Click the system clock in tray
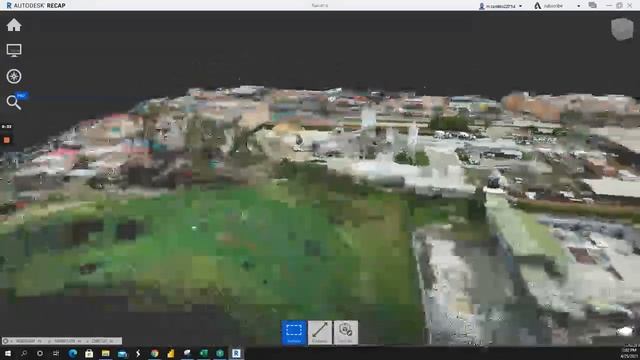 click(629, 353)
